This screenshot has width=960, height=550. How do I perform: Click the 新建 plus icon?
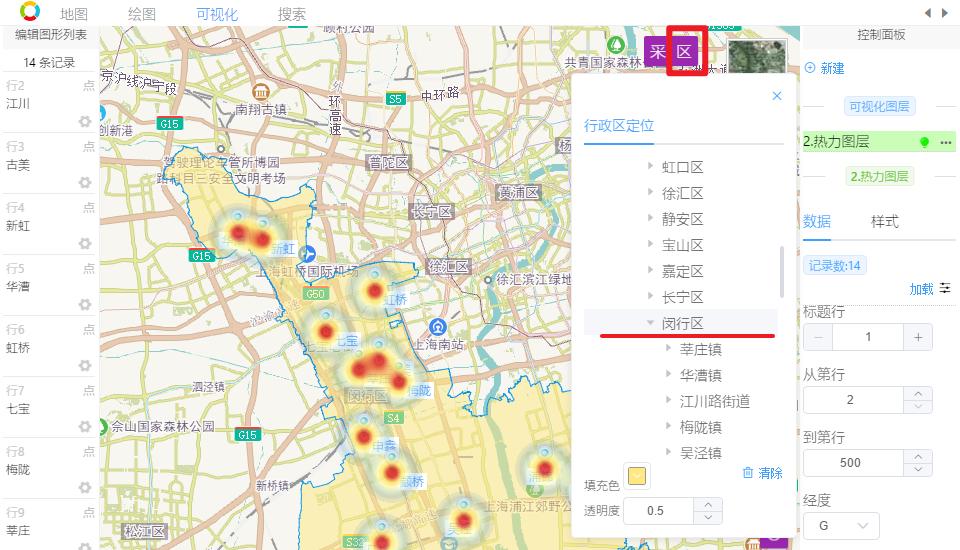(810, 68)
